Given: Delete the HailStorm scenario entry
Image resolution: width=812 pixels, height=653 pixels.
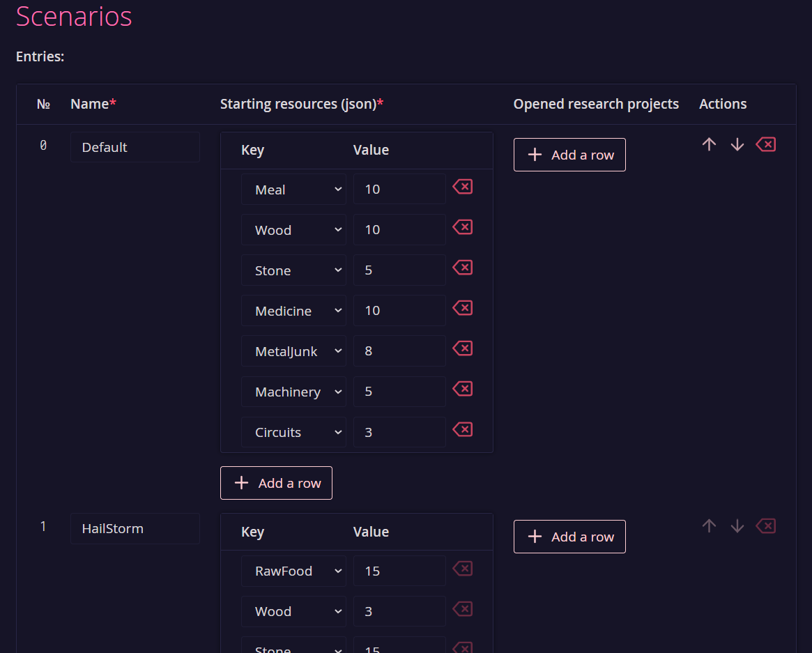Looking at the screenshot, I should (x=765, y=526).
